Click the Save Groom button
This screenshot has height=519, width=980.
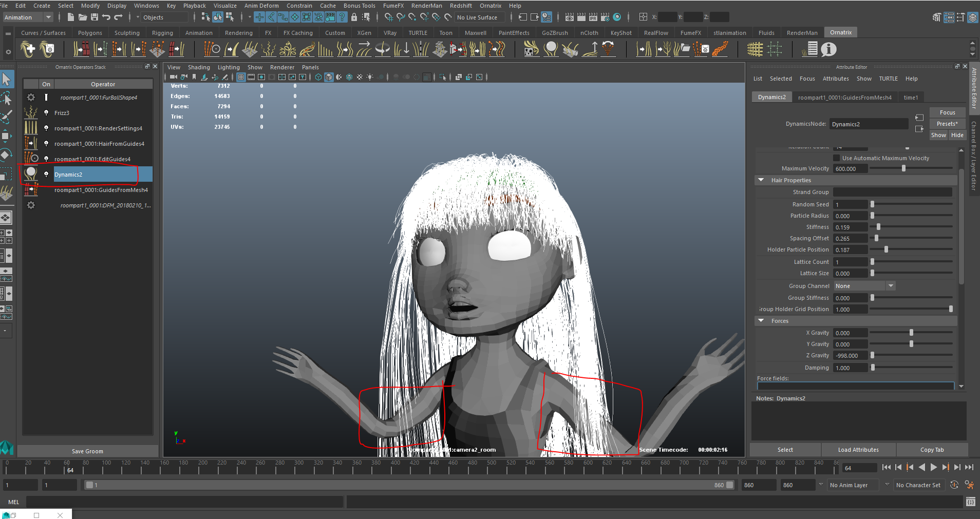coord(87,451)
